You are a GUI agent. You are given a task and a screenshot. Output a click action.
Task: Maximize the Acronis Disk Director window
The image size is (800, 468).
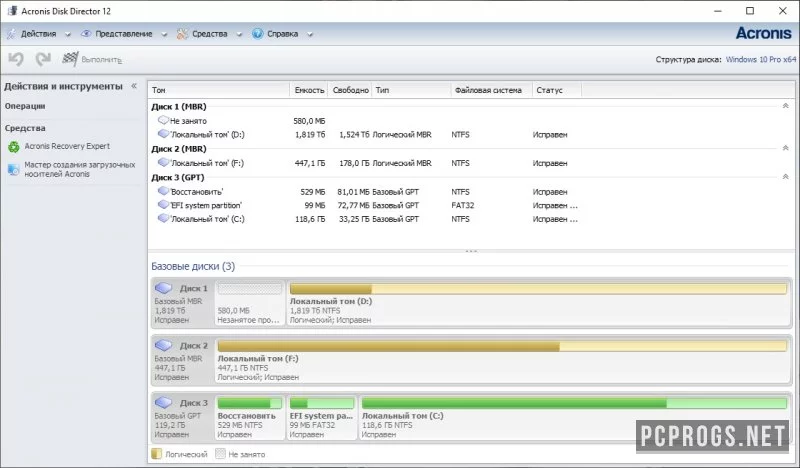click(x=750, y=11)
